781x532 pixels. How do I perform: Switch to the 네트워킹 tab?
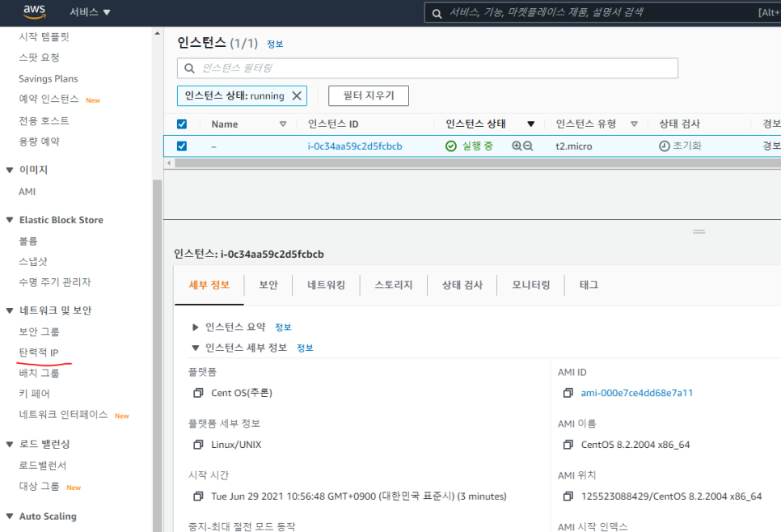click(x=327, y=285)
